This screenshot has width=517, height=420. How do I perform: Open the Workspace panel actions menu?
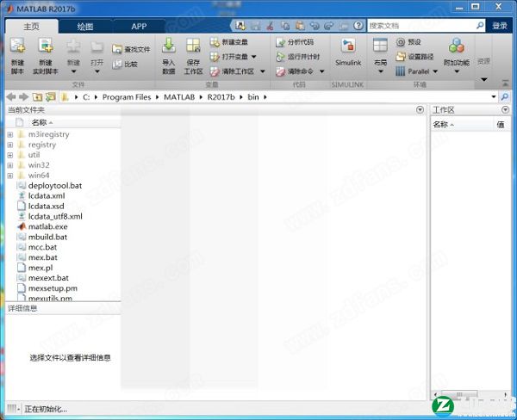coord(505,109)
